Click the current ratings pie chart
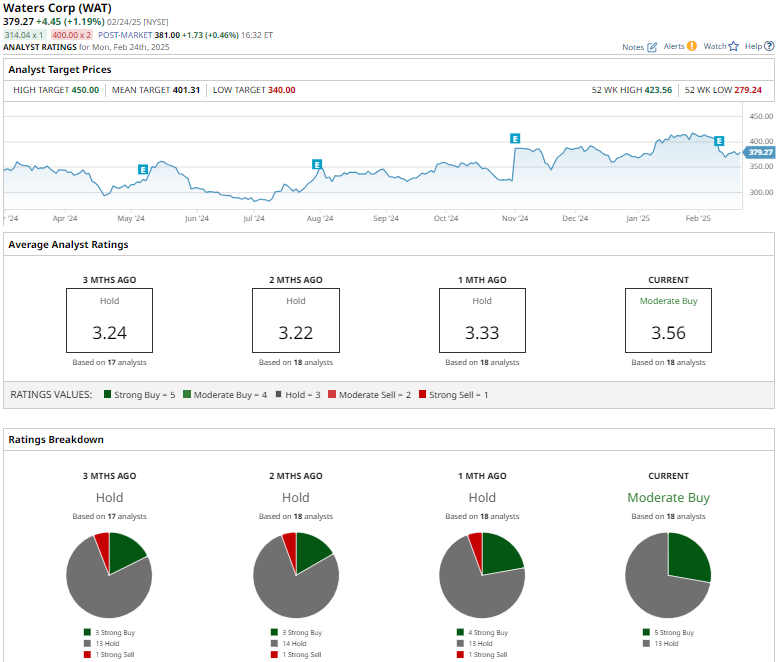Screen dimensions: 779x662 pyautogui.click(x=668, y=575)
